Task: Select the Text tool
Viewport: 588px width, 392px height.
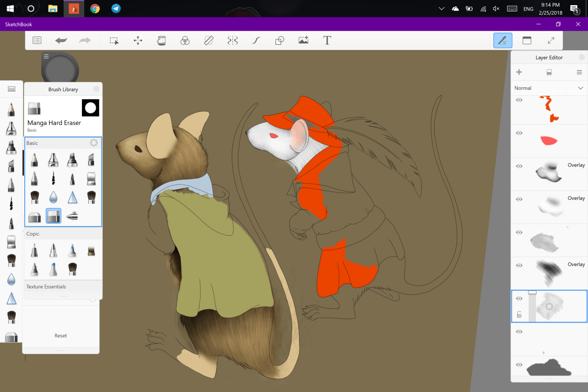Action: pyautogui.click(x=327, y=41)
